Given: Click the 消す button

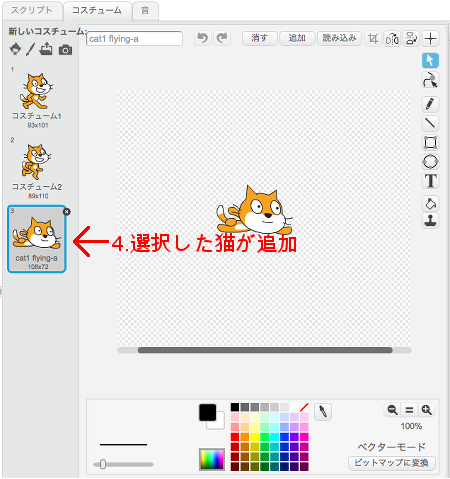Looking at the screenshot, I should coord(260,38).
